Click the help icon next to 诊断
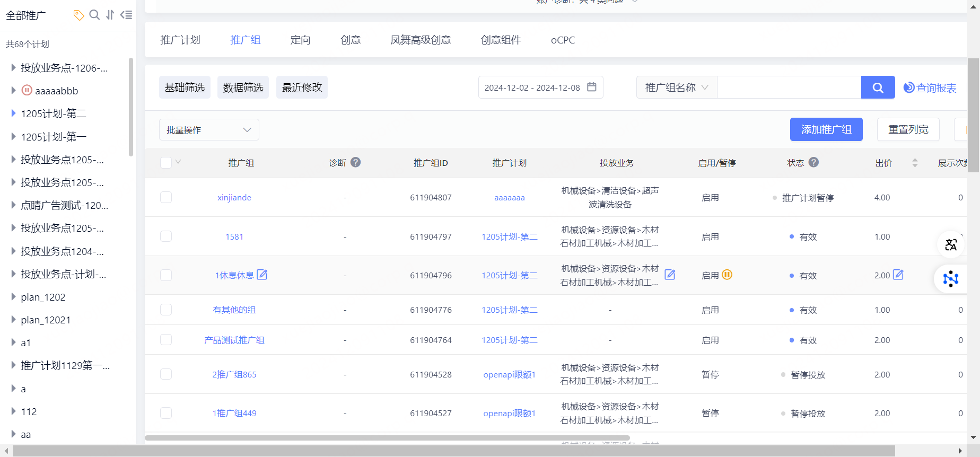980x457 pixels. [x=356, y=162]
